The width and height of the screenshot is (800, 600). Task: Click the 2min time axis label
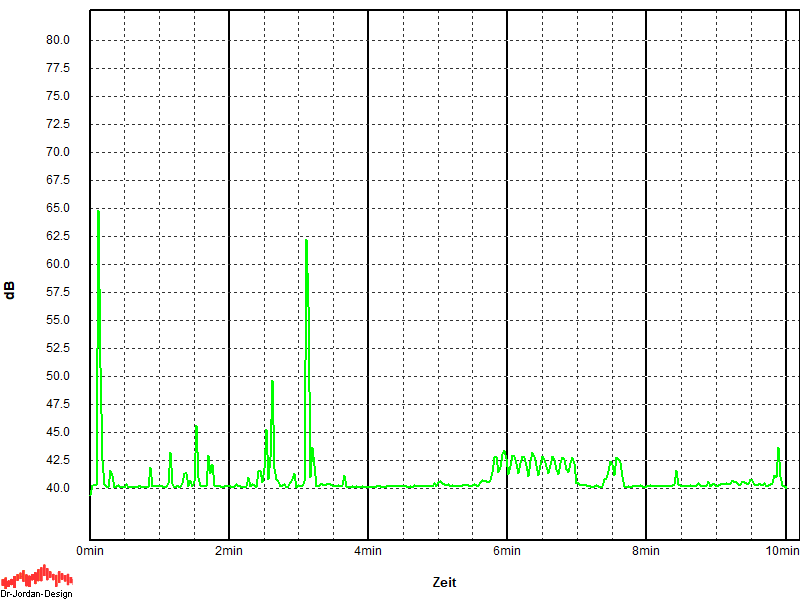[229, 551]
